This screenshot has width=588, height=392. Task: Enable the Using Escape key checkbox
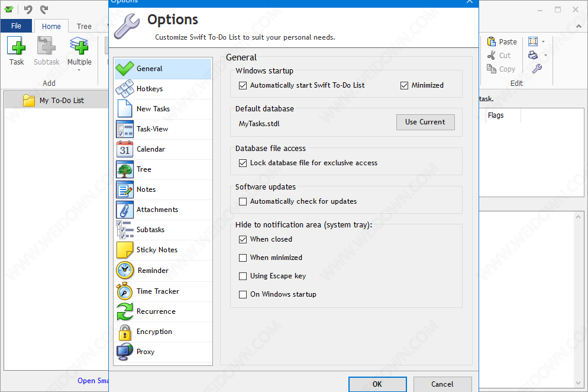coord(243,277)
